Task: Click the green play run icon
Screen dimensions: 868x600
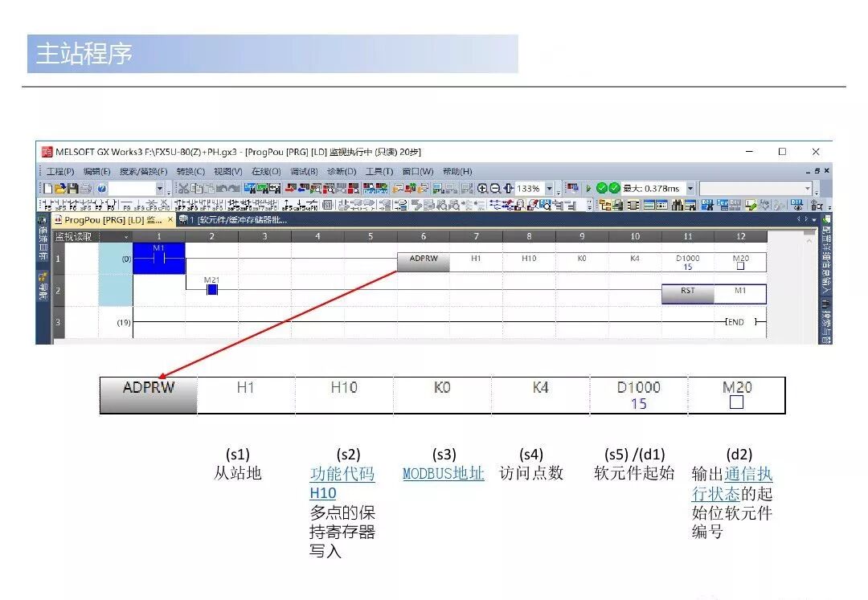Action: tap(588, 189)
